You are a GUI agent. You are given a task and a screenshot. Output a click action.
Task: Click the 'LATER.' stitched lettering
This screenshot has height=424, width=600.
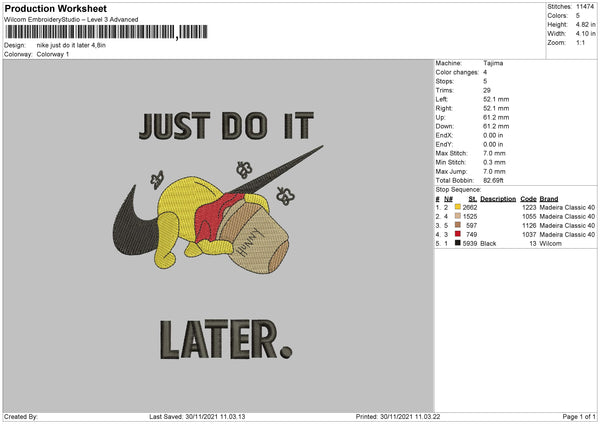(226, 340)
